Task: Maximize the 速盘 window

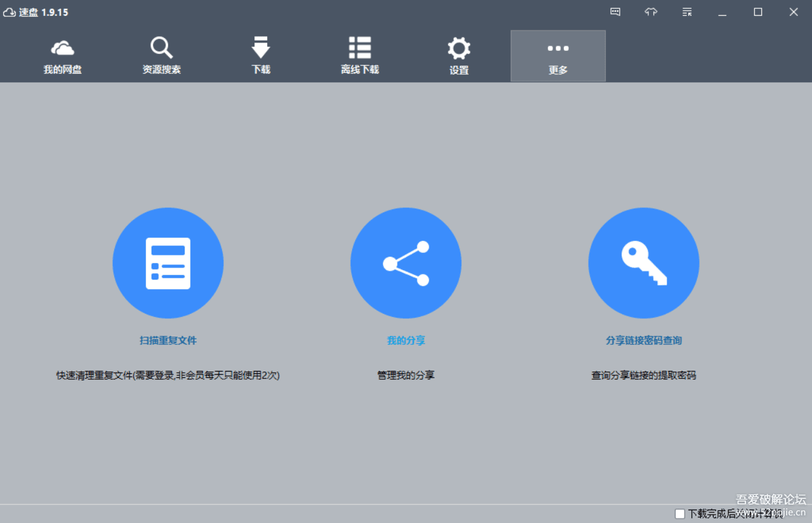Action: pyautogui.click(x=758, y=12)
